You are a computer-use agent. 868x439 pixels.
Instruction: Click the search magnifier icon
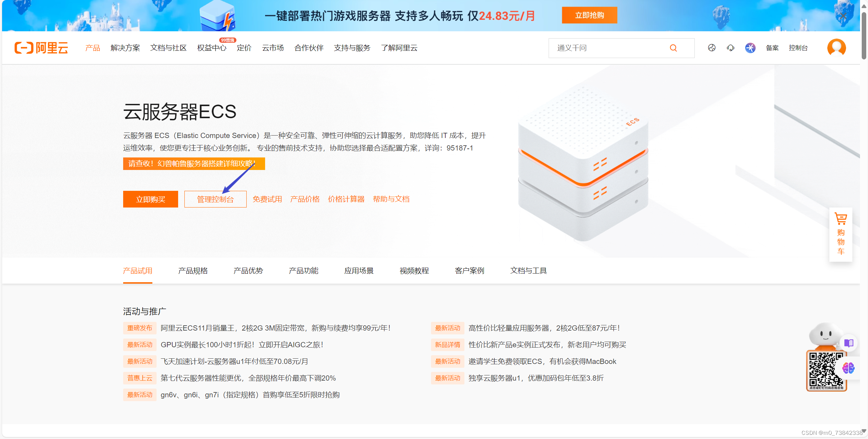(673, 48)
